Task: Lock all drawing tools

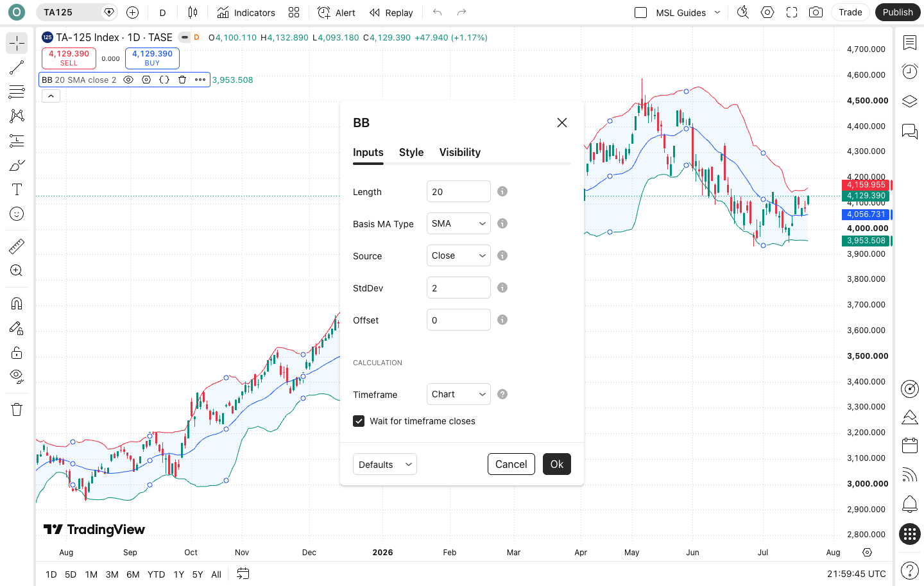Action: click(x=17, y=352)
